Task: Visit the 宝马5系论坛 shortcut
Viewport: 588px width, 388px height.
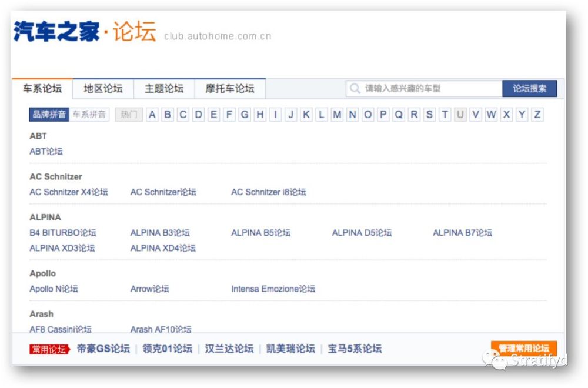Action: coord(355,349)
